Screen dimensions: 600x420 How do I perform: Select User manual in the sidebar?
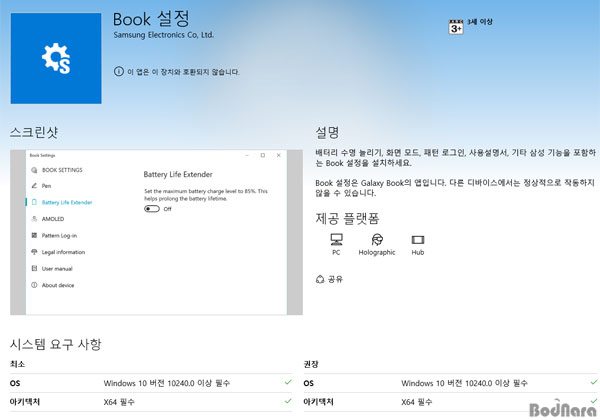pos(57,269)
